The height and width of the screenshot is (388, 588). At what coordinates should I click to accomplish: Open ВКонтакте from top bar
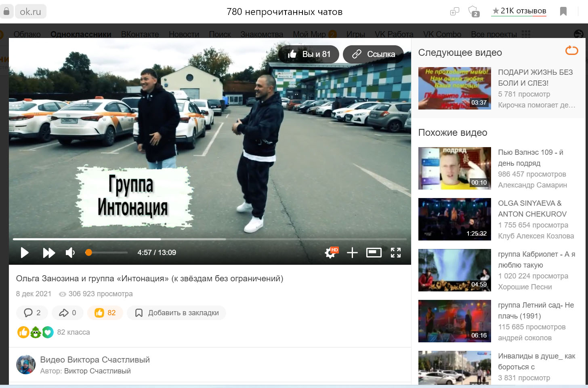(x=140, y=34)
